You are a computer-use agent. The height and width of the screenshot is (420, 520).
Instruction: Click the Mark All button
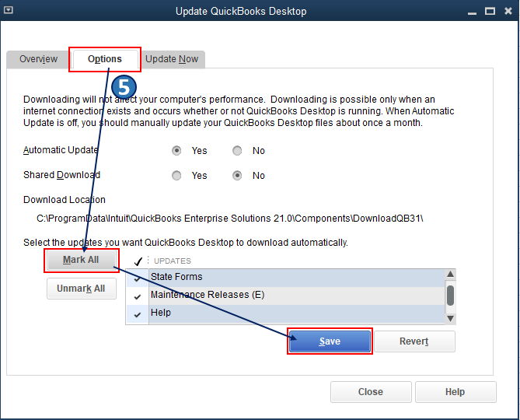click(82, 260)
